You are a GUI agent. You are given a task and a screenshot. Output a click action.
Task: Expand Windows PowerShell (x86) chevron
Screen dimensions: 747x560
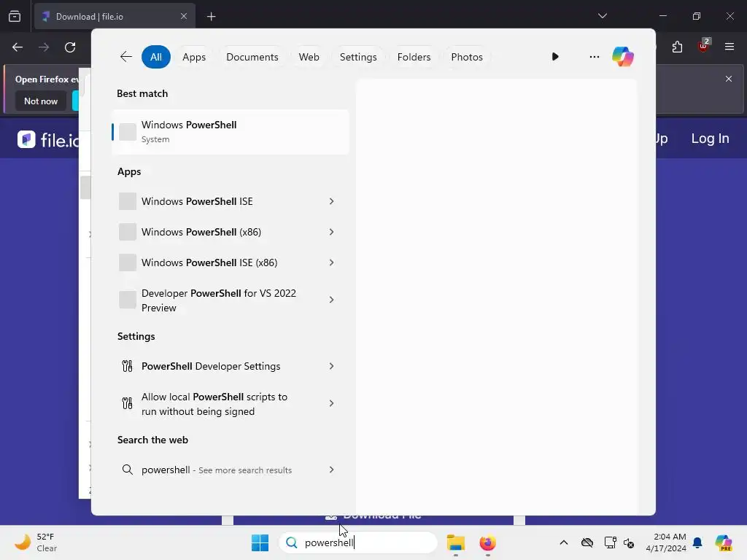click(x=332, y=232)
